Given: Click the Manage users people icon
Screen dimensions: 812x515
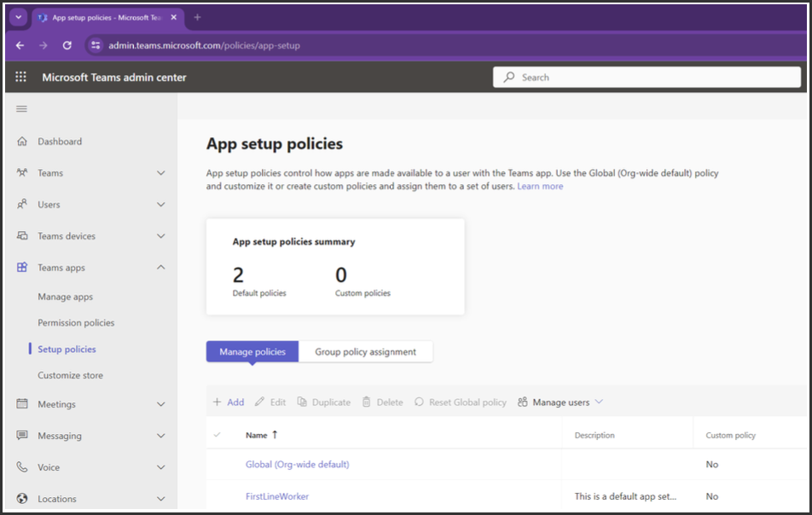Looking at the screenshot, I should pyautogui.click(x=523, y=402).
